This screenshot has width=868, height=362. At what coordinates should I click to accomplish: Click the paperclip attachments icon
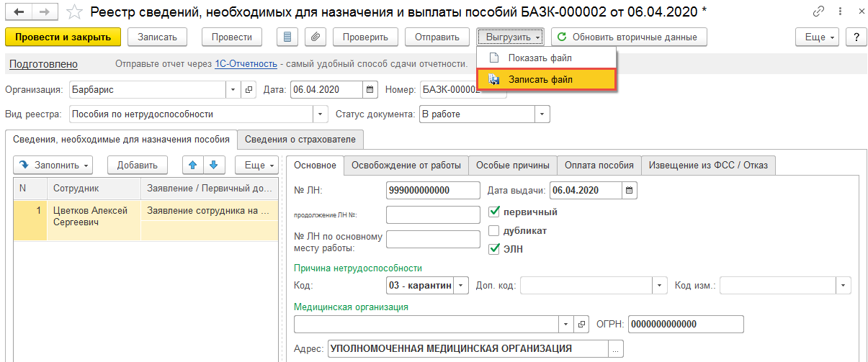(315, 37)
